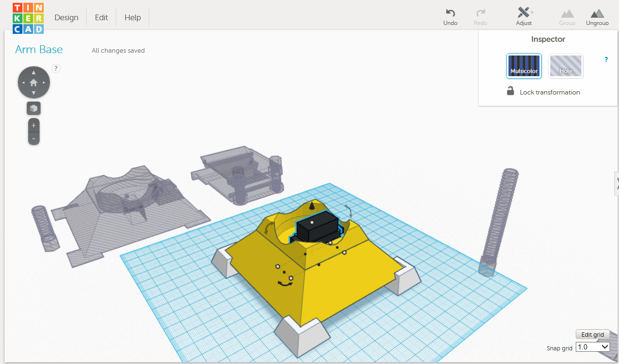The width and height of the screenshot is (619, 364).
Task: Open the Edit menu
Action: tap(101, 18)
